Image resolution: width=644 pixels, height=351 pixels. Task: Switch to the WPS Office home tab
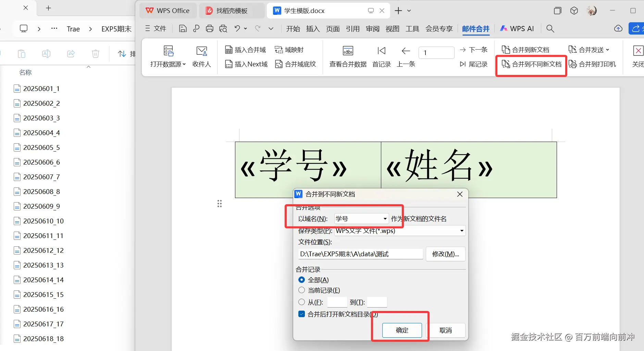click(x=168, y=11)
